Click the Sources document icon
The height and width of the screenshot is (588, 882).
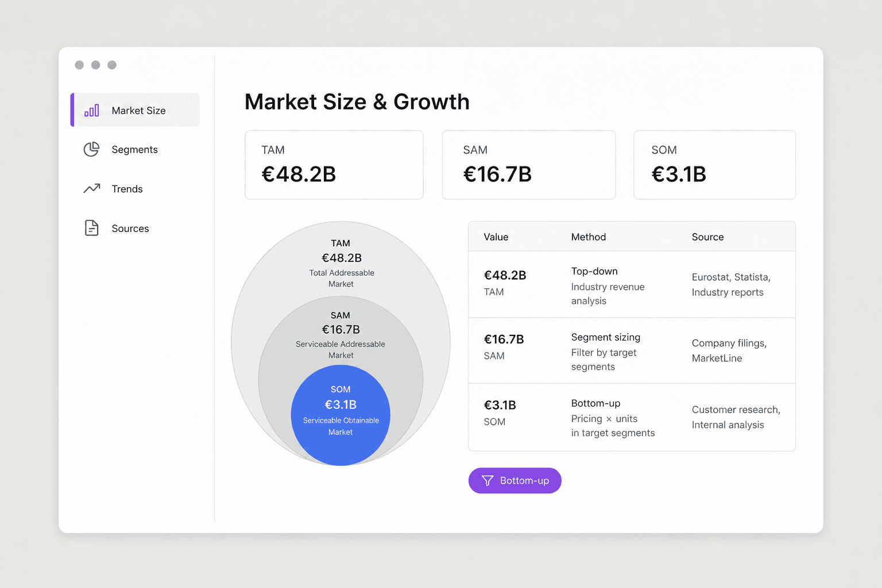point(92,228)
